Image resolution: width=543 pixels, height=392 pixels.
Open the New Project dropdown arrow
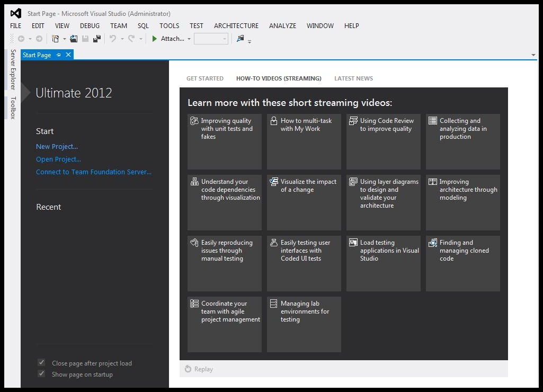[x=65, y=38]
